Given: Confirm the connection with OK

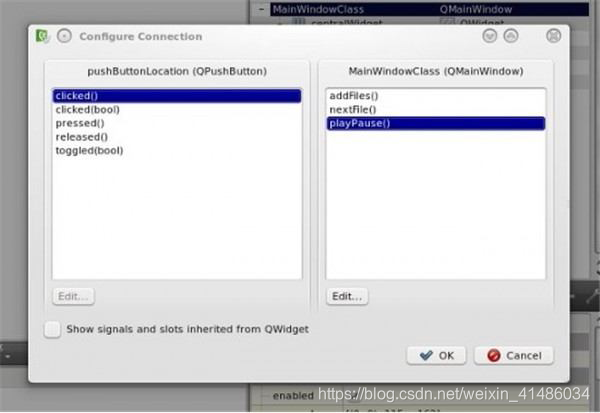Looking at the screenshot, I should 436,356.
